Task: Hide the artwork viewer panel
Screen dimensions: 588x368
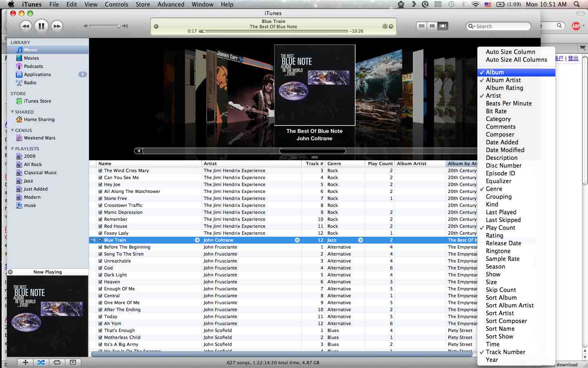Action: coord(73,362)
